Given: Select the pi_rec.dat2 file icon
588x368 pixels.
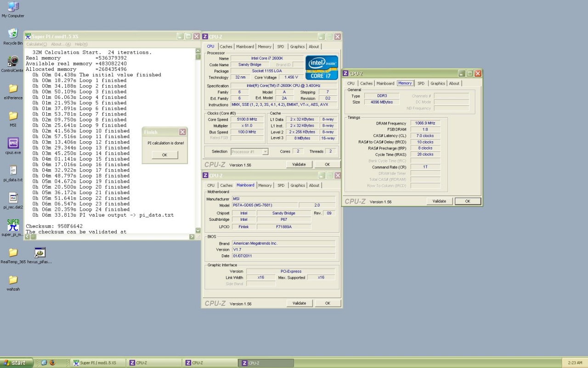Looking at the screenshot, I should coord(13,198).
